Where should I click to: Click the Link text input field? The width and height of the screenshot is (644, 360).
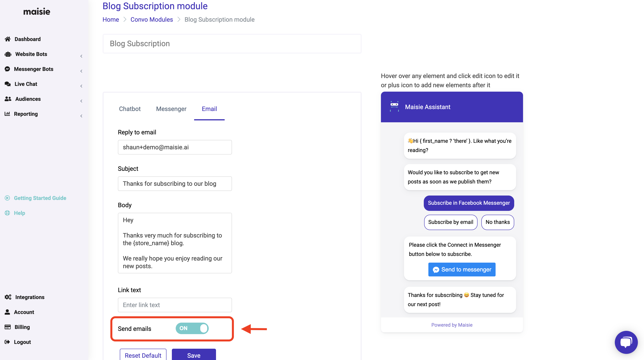click(x=175, y=305)
